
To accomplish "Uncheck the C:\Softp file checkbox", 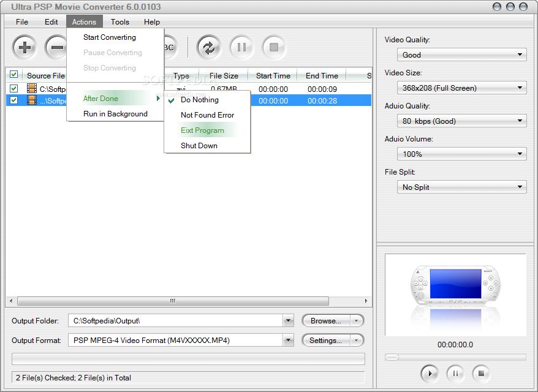I will pos(13,88).
